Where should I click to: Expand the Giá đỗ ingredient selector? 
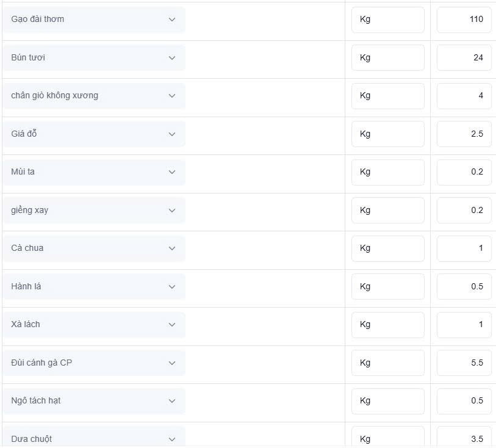pos(94,134)
